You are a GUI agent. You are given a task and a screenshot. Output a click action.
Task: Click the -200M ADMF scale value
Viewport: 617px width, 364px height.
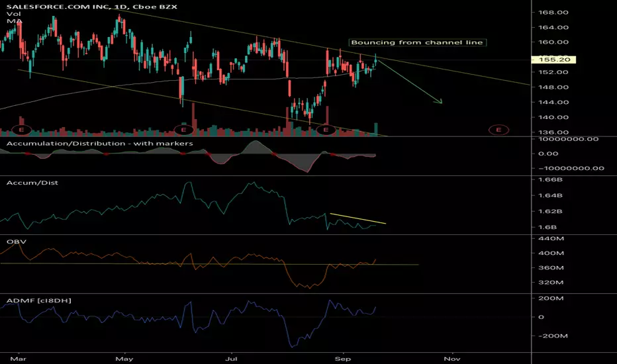553,336
